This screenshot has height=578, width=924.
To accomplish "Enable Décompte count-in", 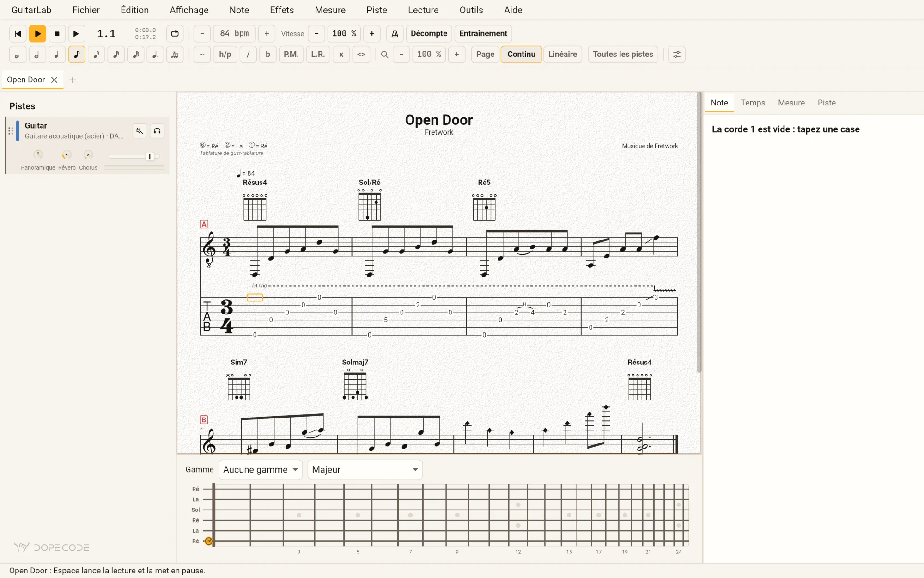I will [x=429, y=34].
